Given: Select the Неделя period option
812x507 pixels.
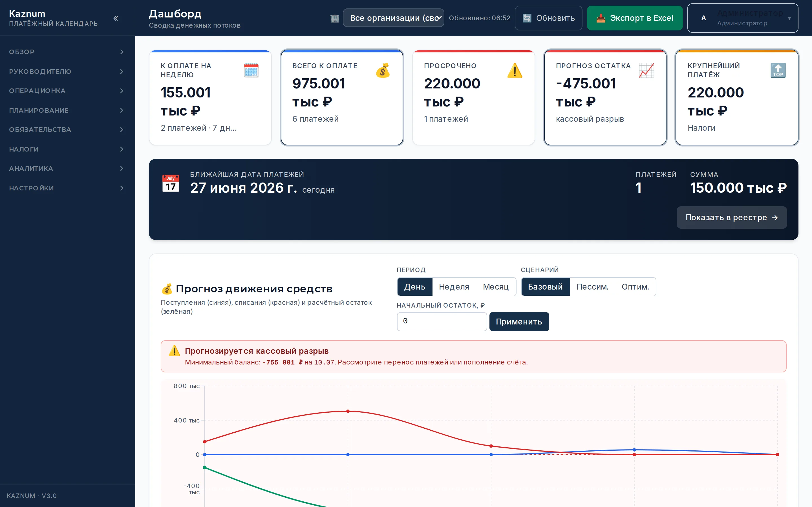Looking at the screenshot, I should (x=454, y=287).
